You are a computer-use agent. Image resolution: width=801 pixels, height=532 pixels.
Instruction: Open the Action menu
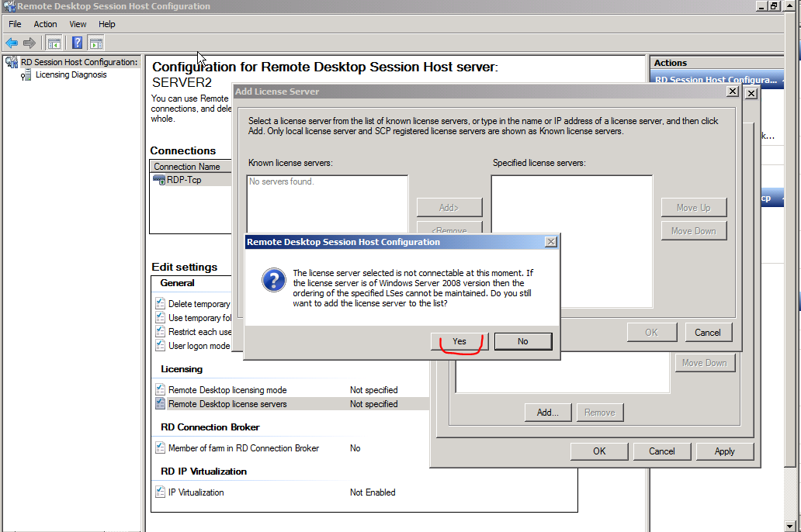coord(46,24)
